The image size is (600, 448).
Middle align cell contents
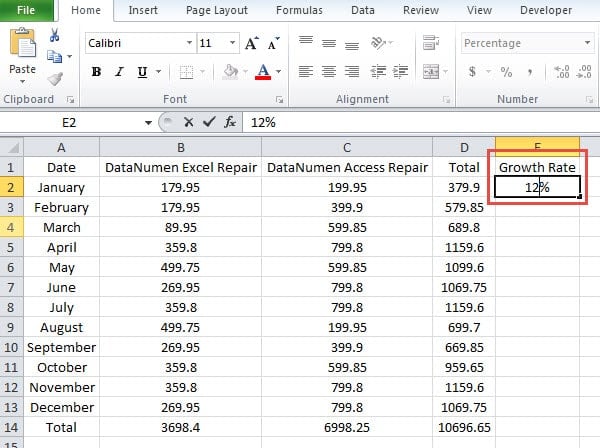(x=329, y=43)
